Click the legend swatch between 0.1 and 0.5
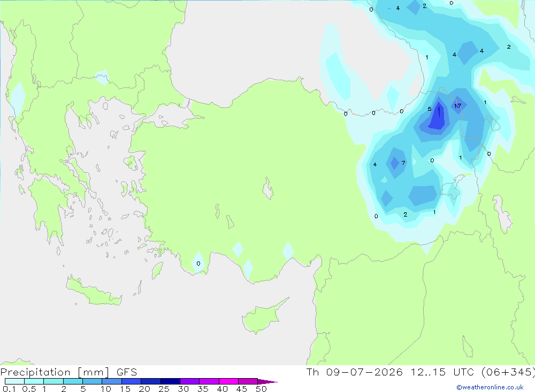The height and width of the screenshot is (392, 535). [x=14, y=381]
